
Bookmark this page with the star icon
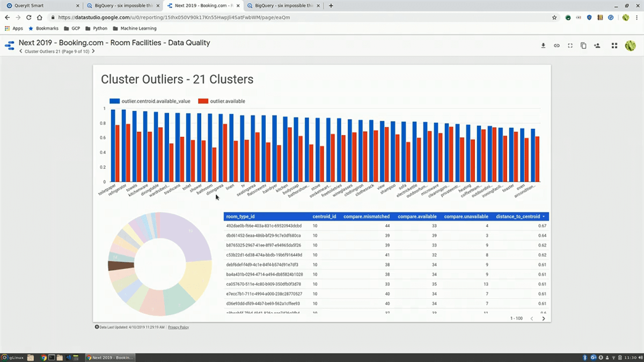tap(554, 17)
